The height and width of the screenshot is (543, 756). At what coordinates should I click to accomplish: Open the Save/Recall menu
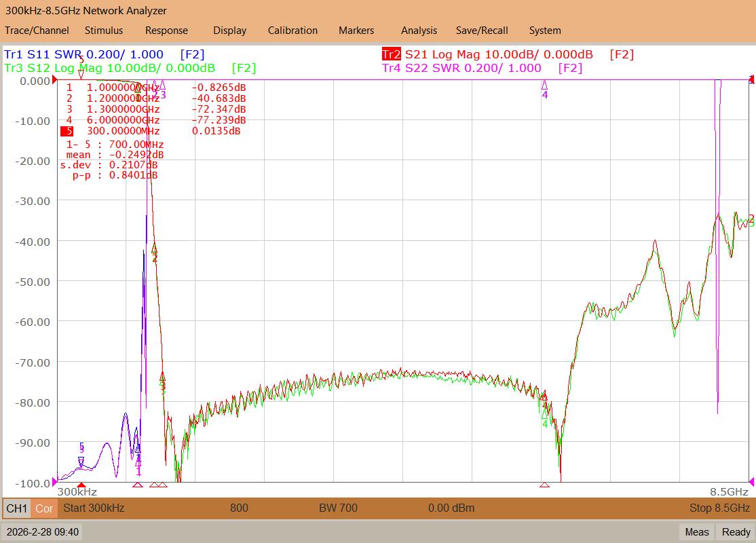482,31
